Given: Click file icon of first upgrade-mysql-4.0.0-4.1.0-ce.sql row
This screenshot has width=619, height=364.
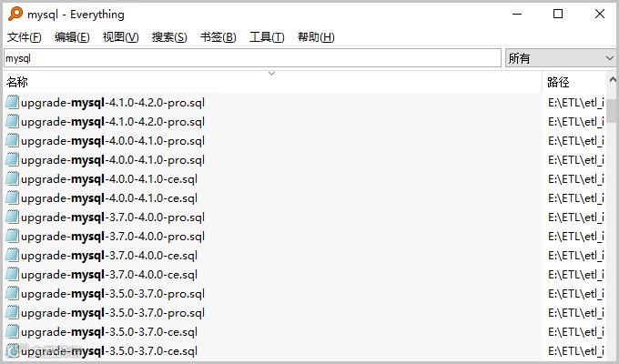Looking at the screenshot, I should 12,179.
